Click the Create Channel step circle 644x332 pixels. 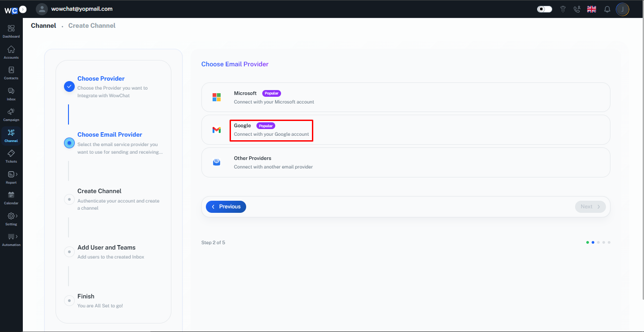(69, 199)
